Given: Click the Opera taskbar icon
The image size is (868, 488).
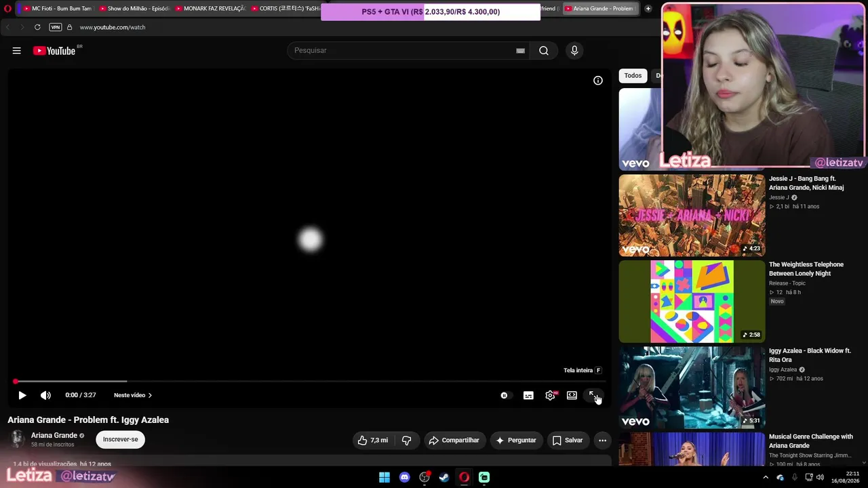Looking at the screenshot, I should (x=464, y=477).
